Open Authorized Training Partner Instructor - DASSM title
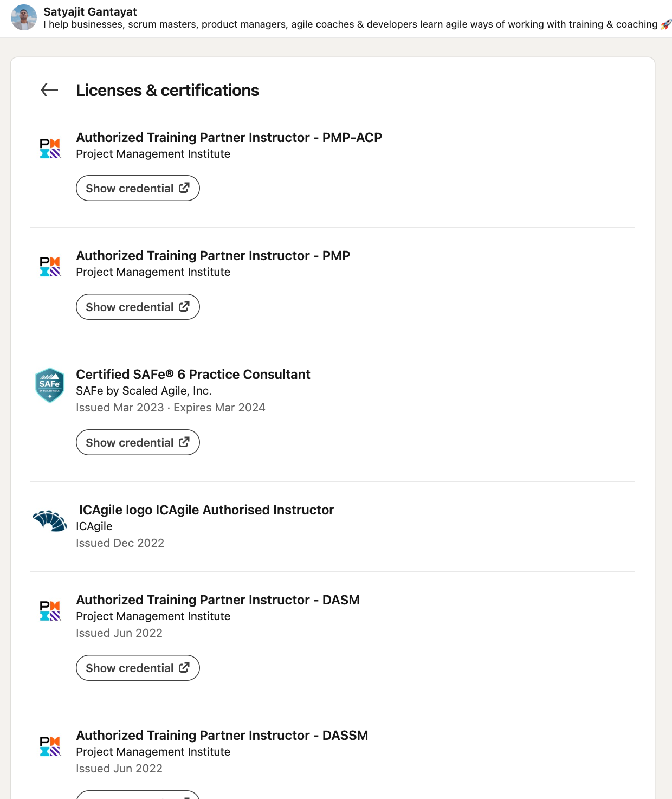The width and height of the screenshot is (672, 799). pyautogui.click(x=222, y=736)
